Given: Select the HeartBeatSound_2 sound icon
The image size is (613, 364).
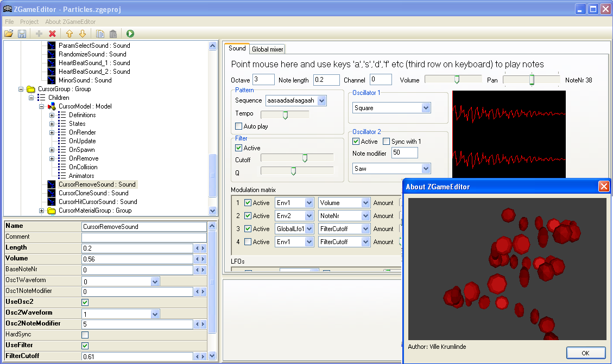Looking at the screenshot, I should click(x=52, y=72).
